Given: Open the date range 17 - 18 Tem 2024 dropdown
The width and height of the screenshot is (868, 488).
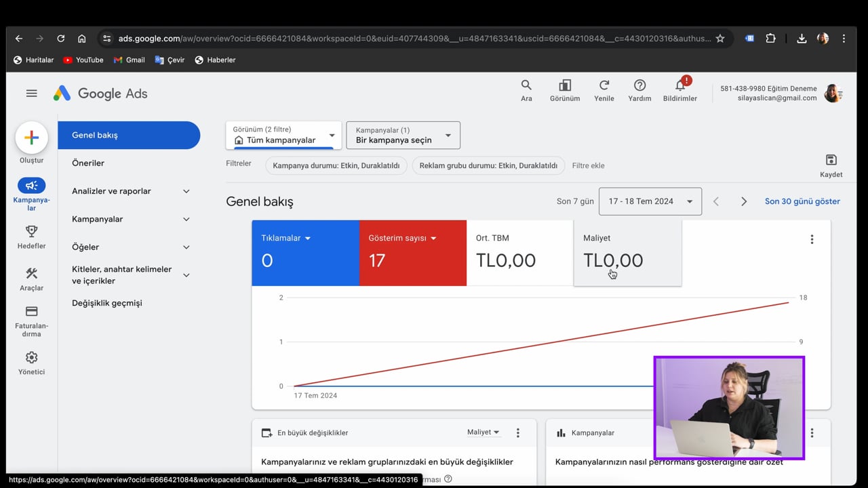Looking at the screenshot, I should pos(650,201).
